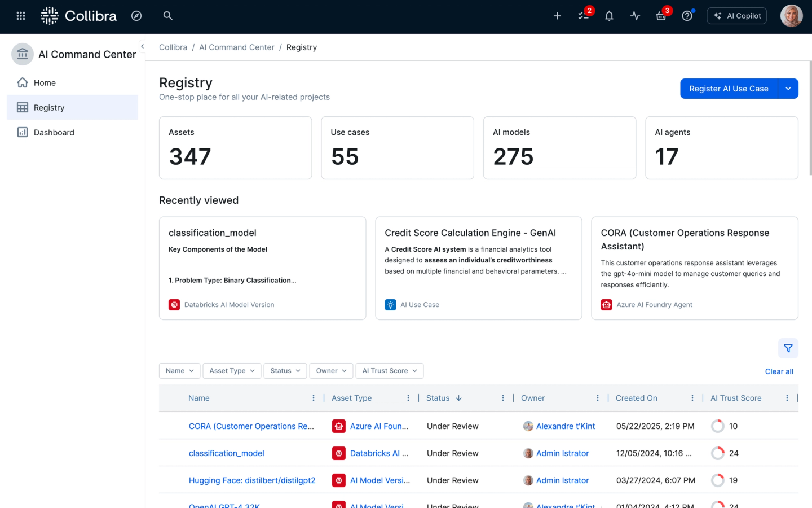Open Hugging Face: distilbert/distilgpt2 link
The image size is (812, 508).
(x=252, y=480)
